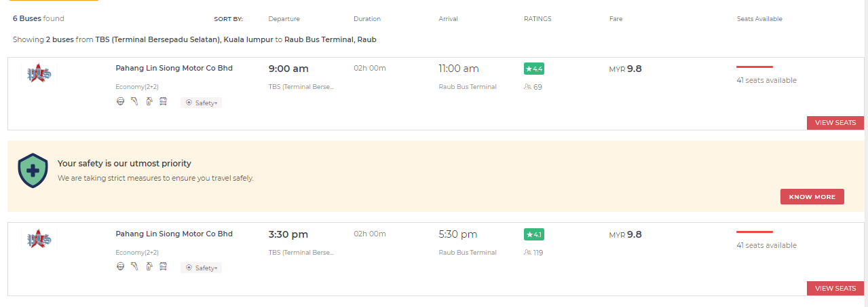The image size is (868, 307).
Task: Click the face mask icon on the 9:00 am bus
Action: [x=121, y=102]
